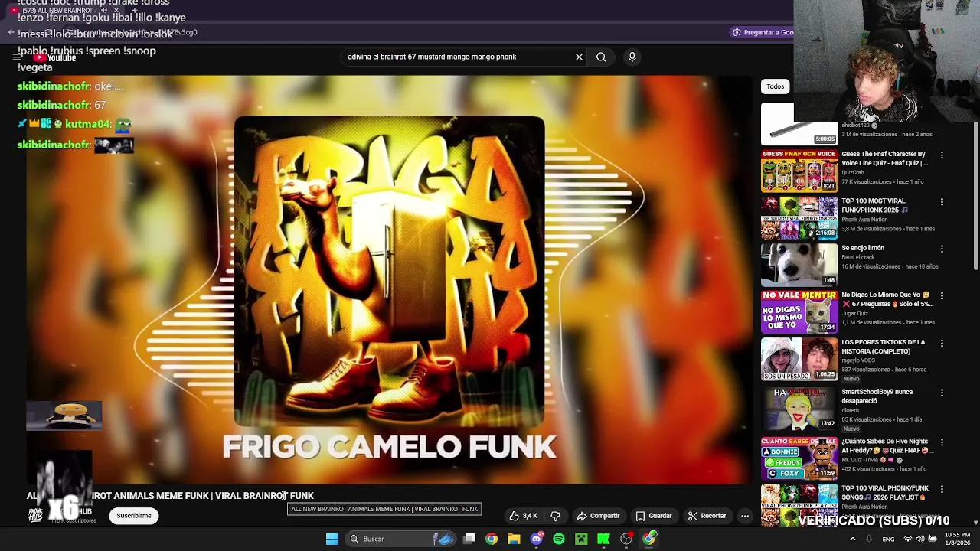980x551 pixels.
Task: Open File Explorer from the taskbar
Action: pos(514,539)
